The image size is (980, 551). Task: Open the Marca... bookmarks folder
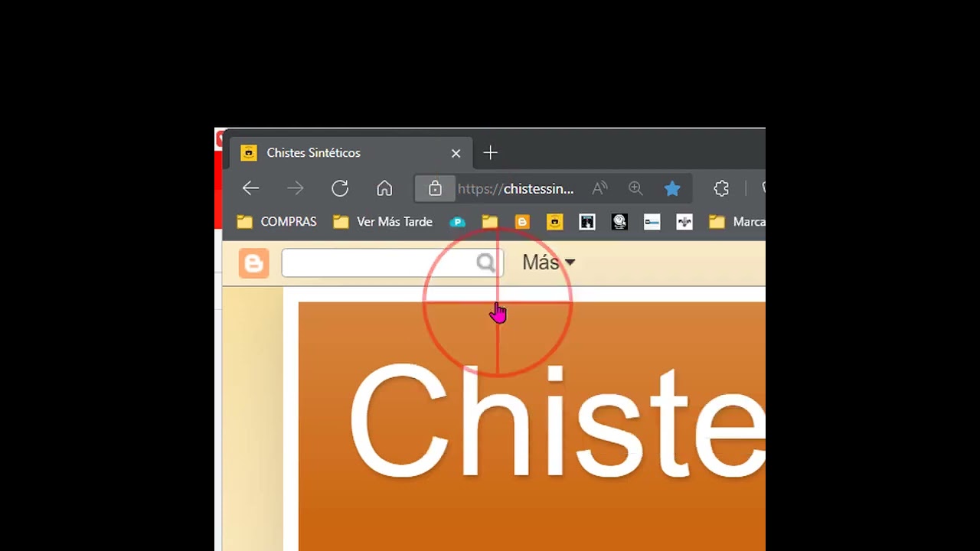point(737,222)
